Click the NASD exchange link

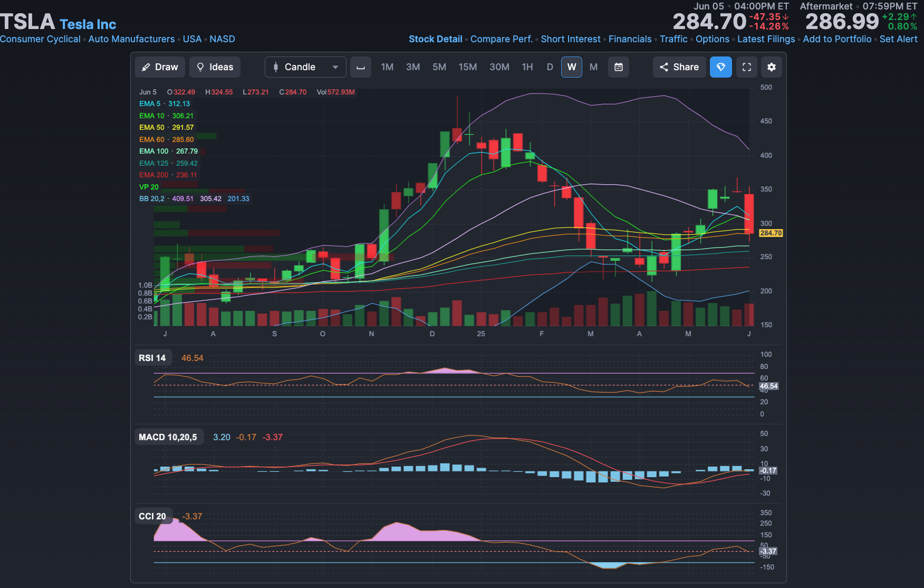tap(222, 39)
